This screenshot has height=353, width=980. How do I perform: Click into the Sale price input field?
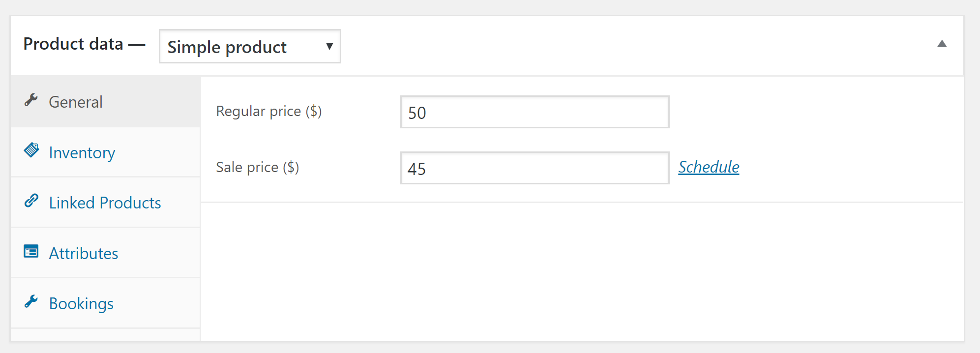535,168
